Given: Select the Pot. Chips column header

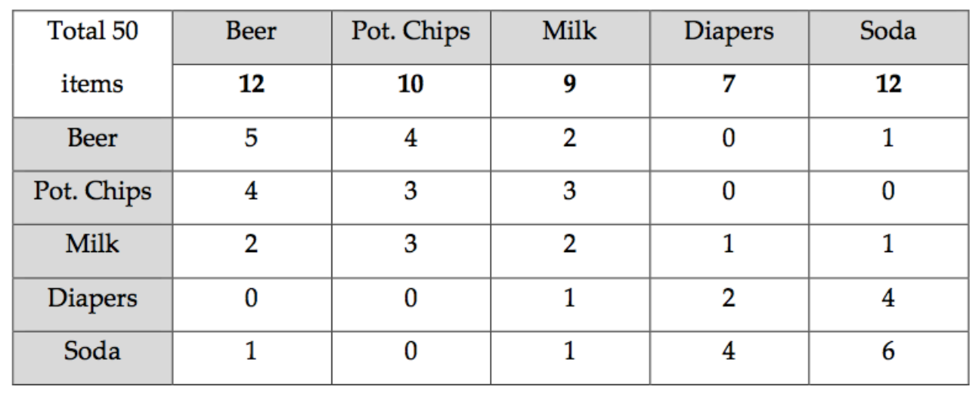Looking at the screenshot, I should [x=411, y=32].
